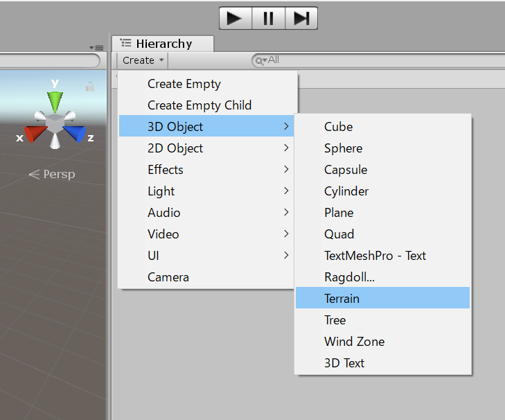Choose Create Empty Child
The height and width of the screenshot is (420, 505).
[200, 105]
